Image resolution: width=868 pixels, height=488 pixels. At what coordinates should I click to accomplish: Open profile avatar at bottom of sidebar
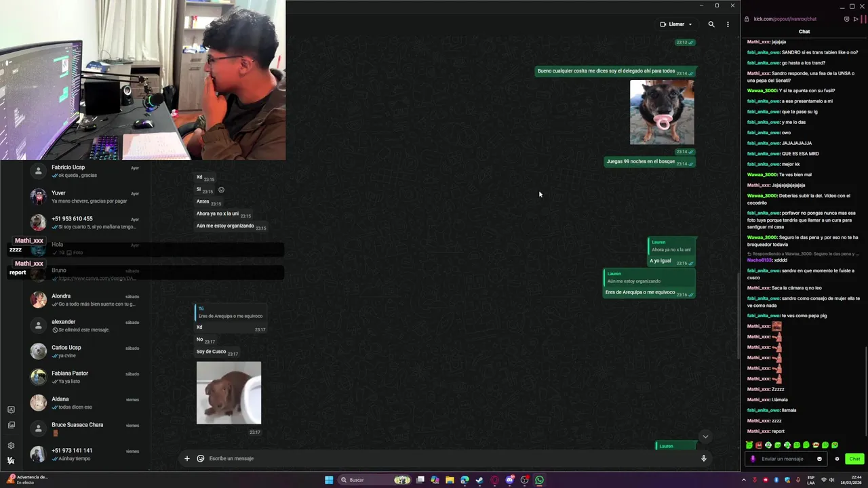[x=11, y=461]
